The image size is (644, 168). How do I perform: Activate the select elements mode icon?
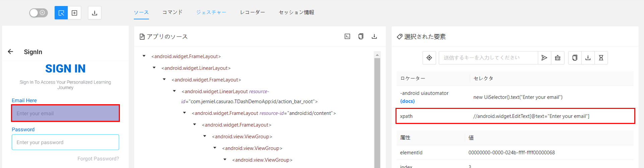tap(61, 13)
